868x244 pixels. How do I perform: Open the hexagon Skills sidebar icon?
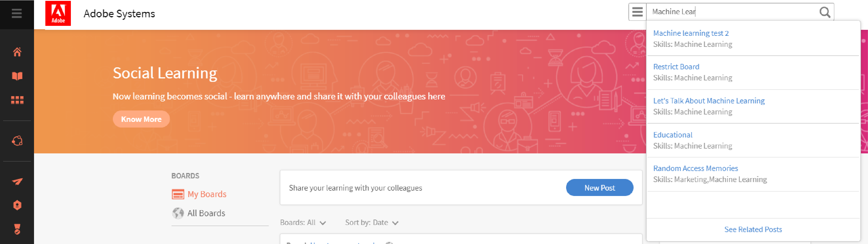(17, 205)
